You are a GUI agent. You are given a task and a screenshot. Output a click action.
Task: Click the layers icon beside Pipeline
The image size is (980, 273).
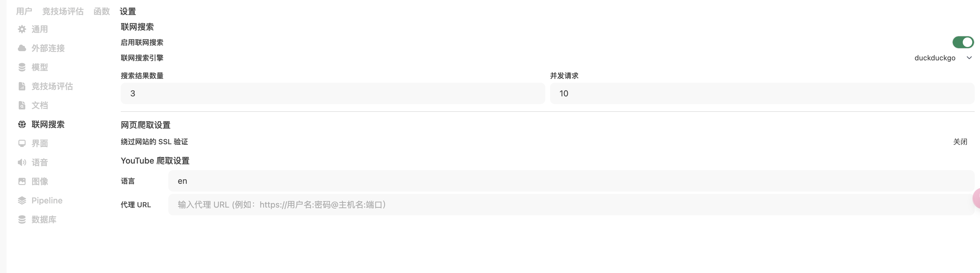pyautogui.click(x=22, y=201)
